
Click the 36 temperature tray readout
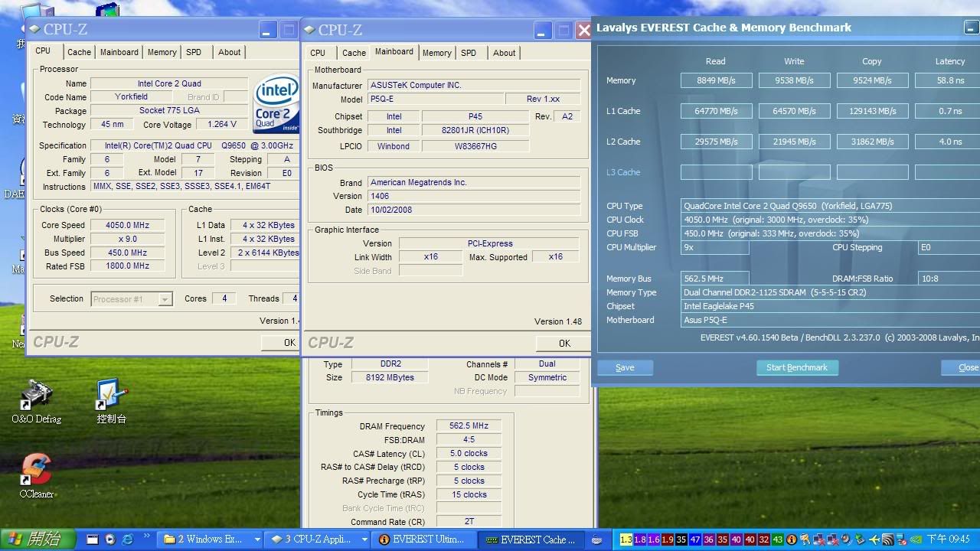[709, 540]
